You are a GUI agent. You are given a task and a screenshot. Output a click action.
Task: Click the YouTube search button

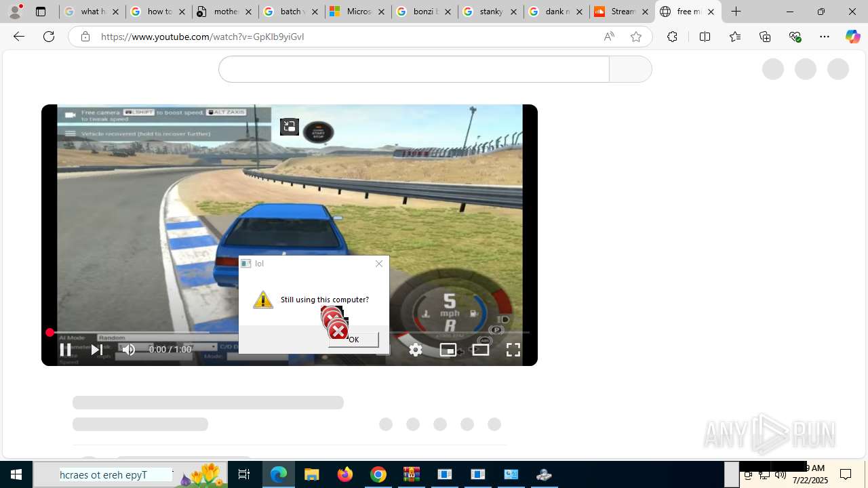tap(631, 69)
